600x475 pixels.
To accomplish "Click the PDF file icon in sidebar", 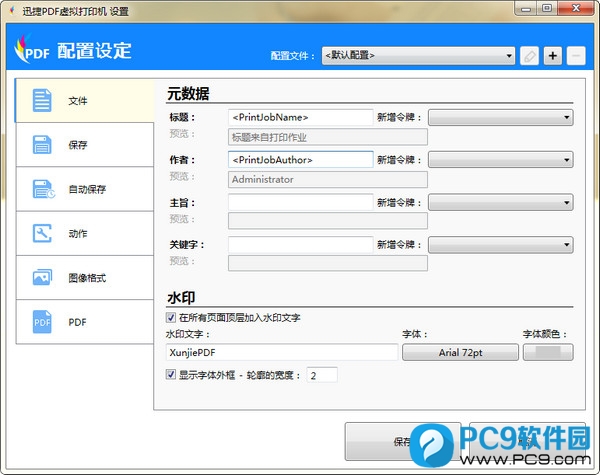I will coord(42,322).
